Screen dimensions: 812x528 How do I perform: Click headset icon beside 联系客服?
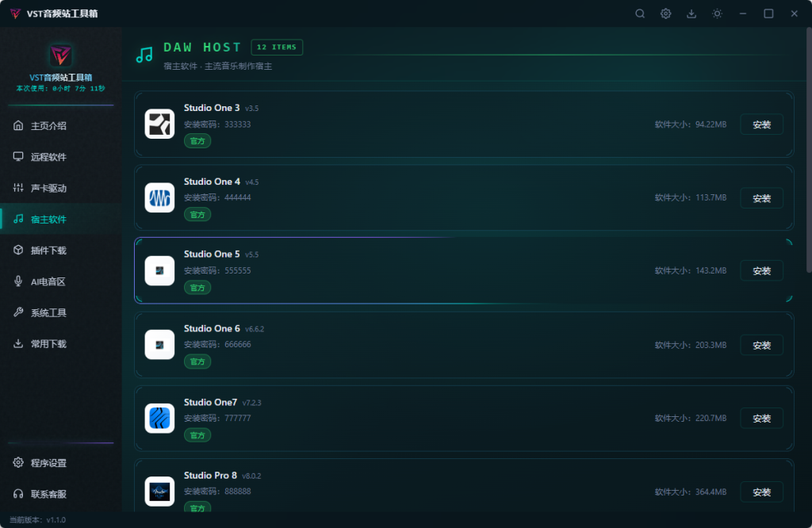point(18,493)
